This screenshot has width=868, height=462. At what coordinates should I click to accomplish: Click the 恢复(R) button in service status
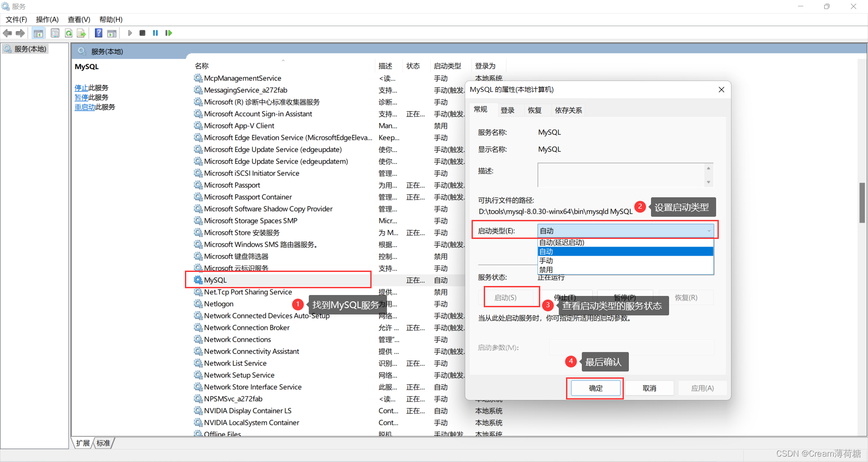[686, 298]
